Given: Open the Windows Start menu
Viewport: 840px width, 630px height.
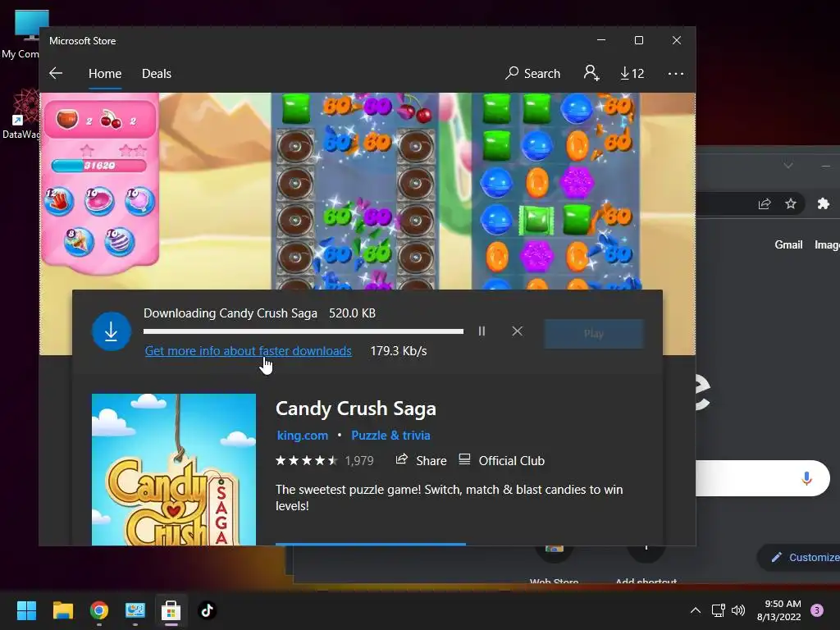Looking at the screenshot, I should (x=26, y=610).
